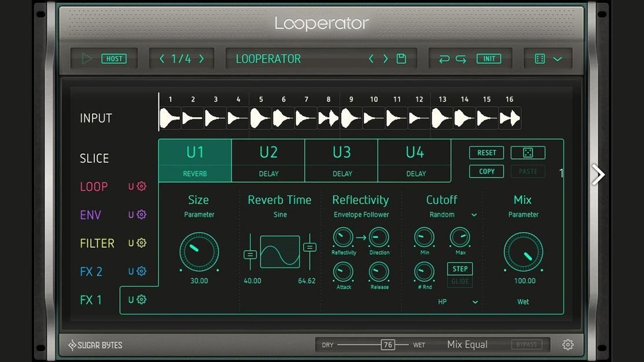This screenshot has height=362, width=644.
Task: Switch to the U4 DELAY tab
Action: pyautogui.click(x=415, y=160)
